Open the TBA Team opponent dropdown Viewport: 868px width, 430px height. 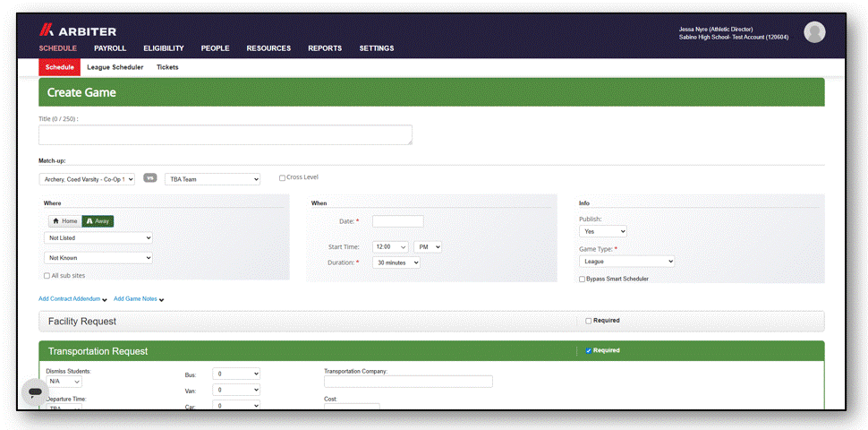(213, 179)
